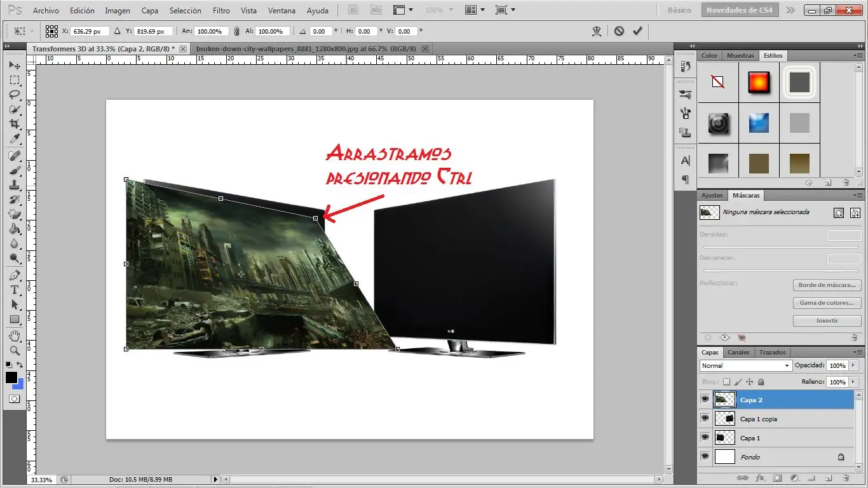This screenshot has width=868, height=488.
Task: Toggle lock all in Layers panel
Action: (x=761, y=382)
